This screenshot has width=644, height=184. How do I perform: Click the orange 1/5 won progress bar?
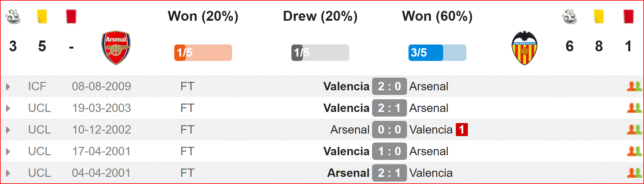tap(203, 53)
